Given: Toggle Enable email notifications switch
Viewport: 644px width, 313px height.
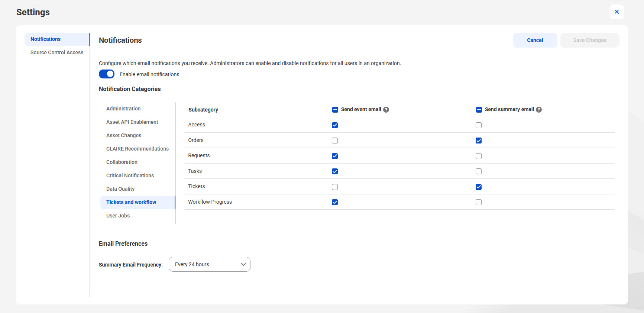Looking at the screenshot, I should pyautogui.click(x=107, y=74).
